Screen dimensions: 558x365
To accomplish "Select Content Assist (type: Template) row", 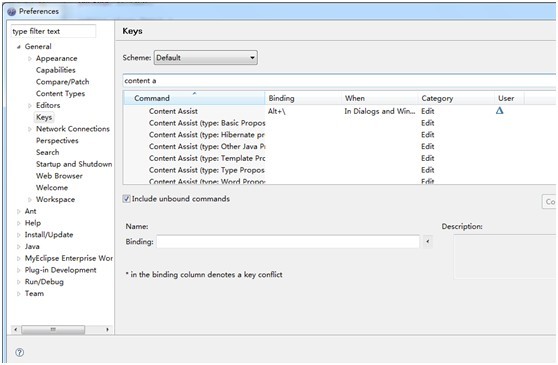I will (x=339, y=158).
